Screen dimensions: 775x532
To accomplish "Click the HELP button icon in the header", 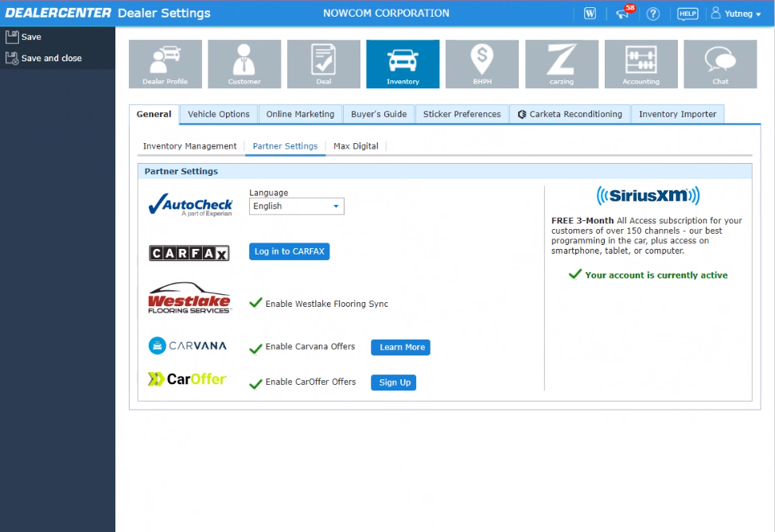I will coord(687,14).
